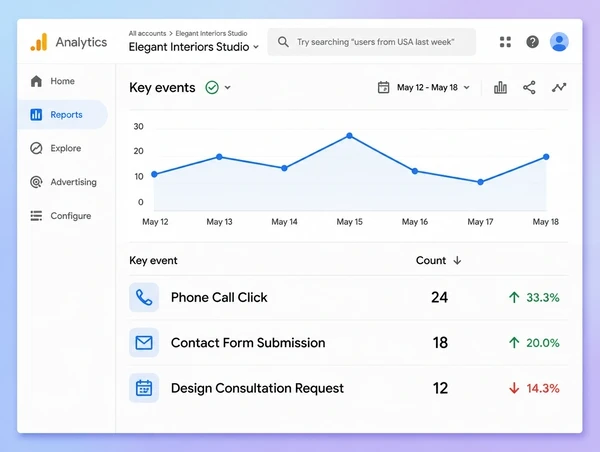Click the May 12 data point on the chart

pyautogui.click(x=154, y=174)
